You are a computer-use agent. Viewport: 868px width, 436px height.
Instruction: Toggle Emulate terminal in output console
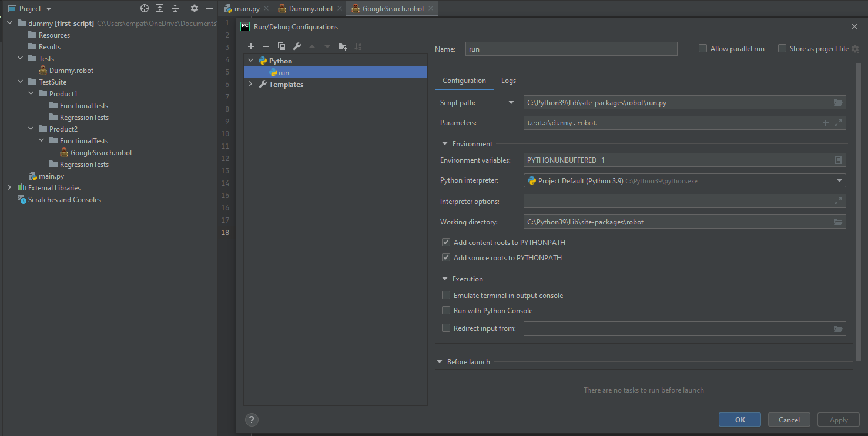tap(446, 296)
